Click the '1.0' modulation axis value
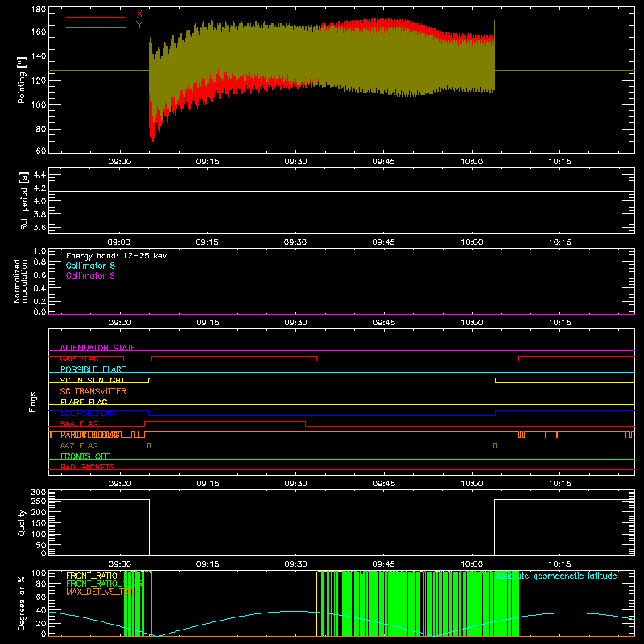Image resolution: width=644 pixels, height=644 pixels. point(39,251)
